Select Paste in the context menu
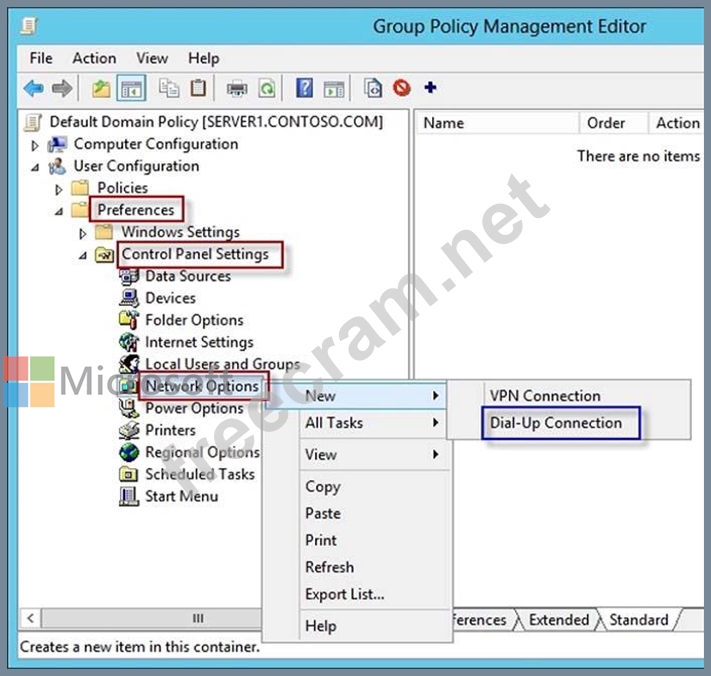Image resolution: width=711 pixels, height=676 pixels. tap(323, 513)
